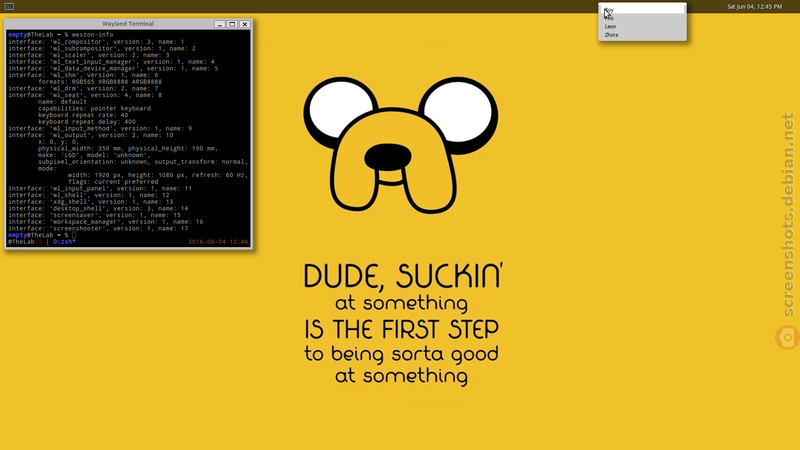Viewport: 800px width, 450px height.
Task: Click the terminal prompt cursor on the last line
Action: coord(73,235)
